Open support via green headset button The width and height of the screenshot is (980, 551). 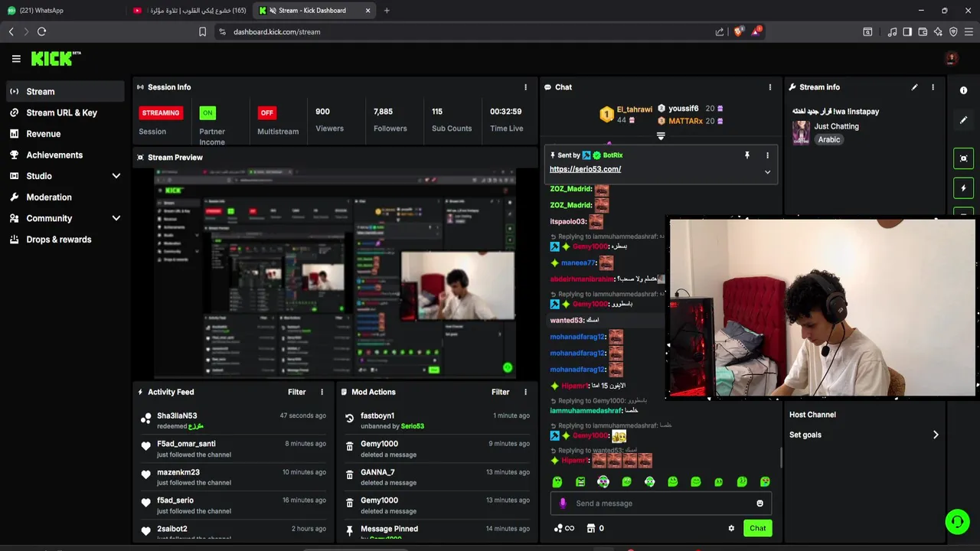(957, 522)
